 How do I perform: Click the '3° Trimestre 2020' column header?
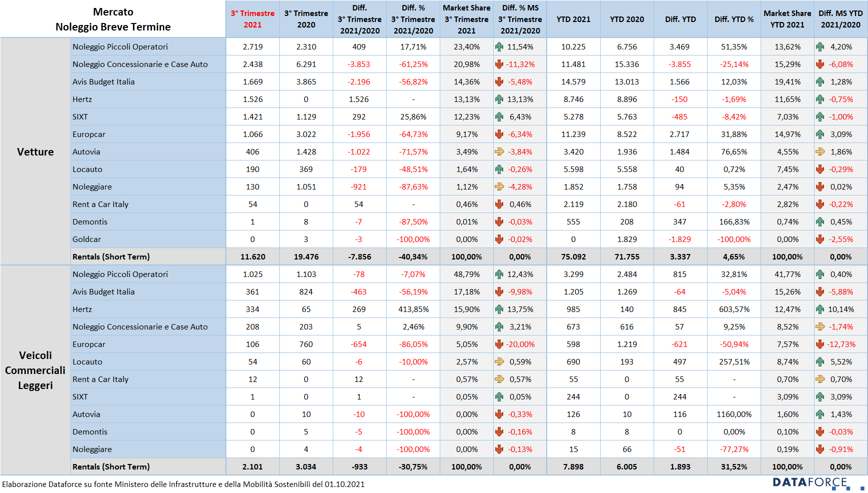(306, 19)
